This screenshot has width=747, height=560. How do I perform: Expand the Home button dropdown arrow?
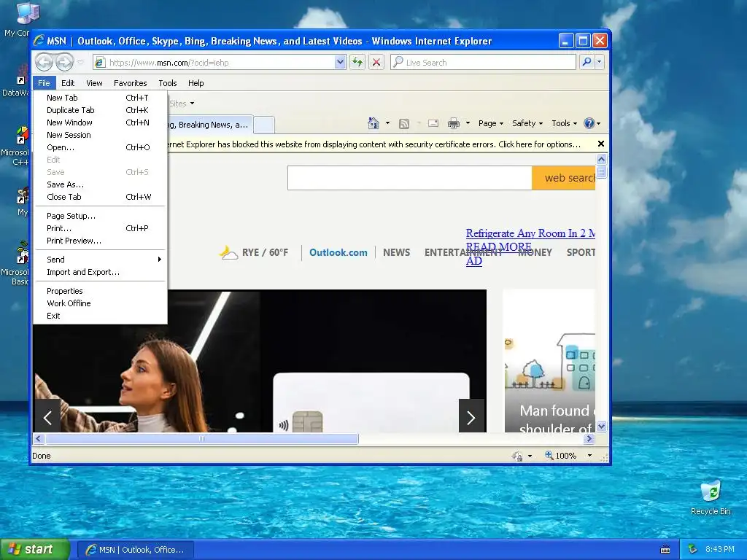(387, 123)
